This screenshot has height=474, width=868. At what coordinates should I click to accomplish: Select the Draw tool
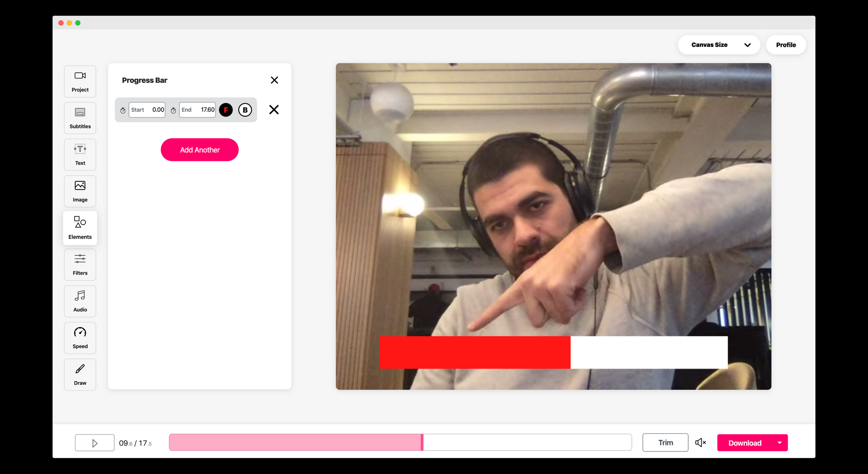click(x=80, y=375)
